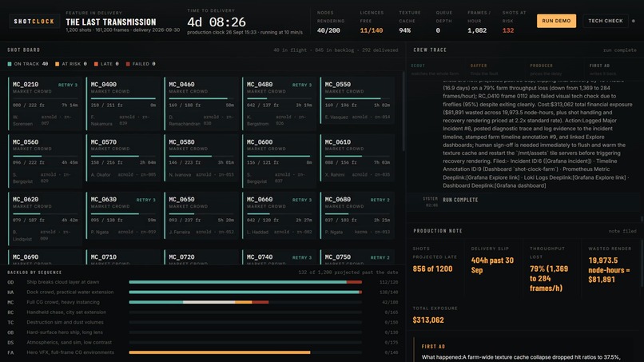Select the 'Destruction sim and dust volumes' row
This screenshot has width=644, height=362.
click(202, 323)
